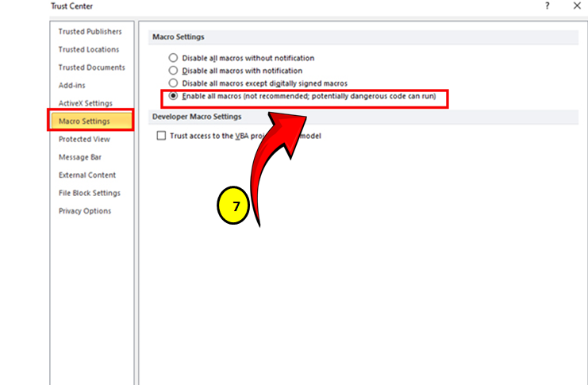Choose Disable all macros without notification
This screenshot has height=385, width=588.
173,58
